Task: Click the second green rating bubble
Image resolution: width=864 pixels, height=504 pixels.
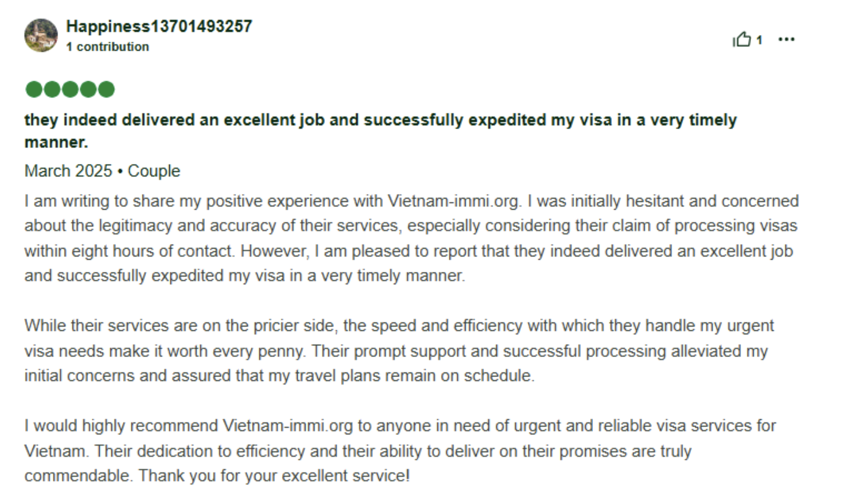Action: coord(52,90)
